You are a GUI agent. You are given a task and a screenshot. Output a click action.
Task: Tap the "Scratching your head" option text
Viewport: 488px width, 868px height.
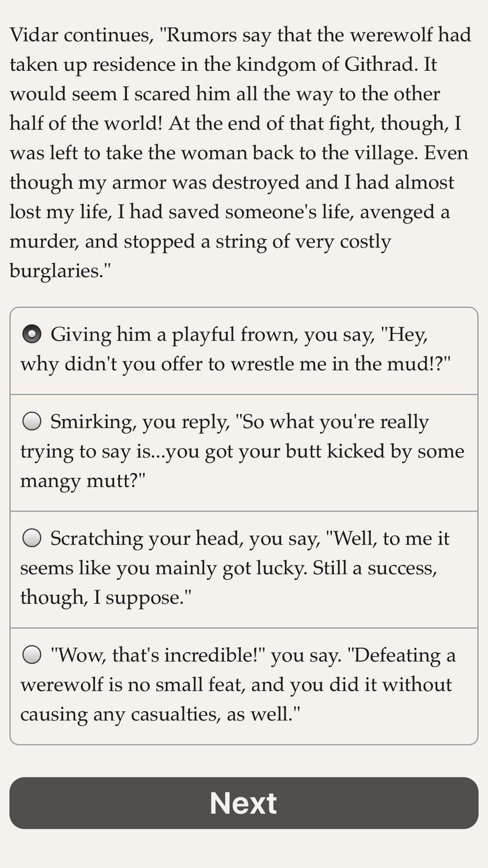pyautogui.click(x=249, y=538)
